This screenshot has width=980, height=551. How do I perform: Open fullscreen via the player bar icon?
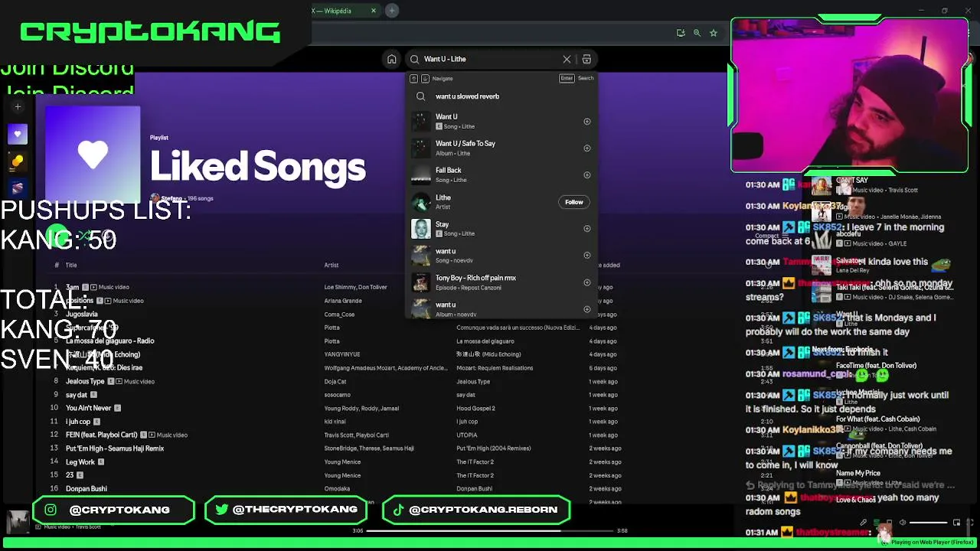[969, 523]
